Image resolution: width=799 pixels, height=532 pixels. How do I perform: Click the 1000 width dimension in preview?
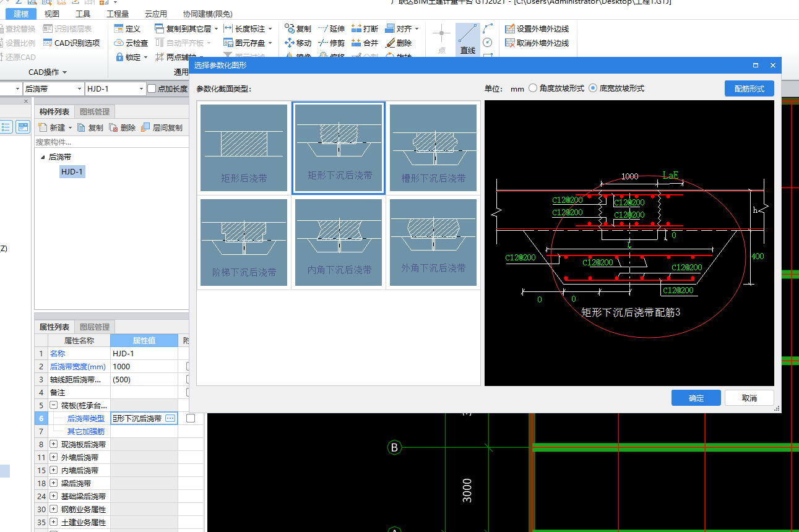(x=630, y=176)
